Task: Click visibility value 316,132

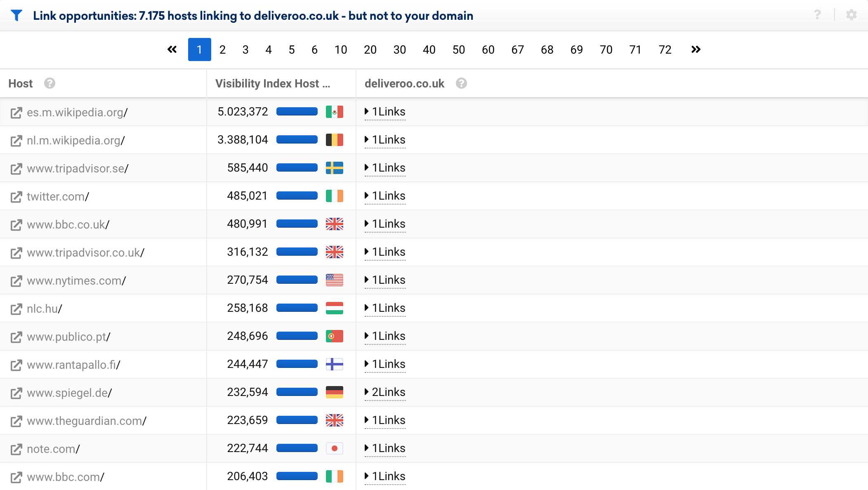Action: (x=248, y=252)
